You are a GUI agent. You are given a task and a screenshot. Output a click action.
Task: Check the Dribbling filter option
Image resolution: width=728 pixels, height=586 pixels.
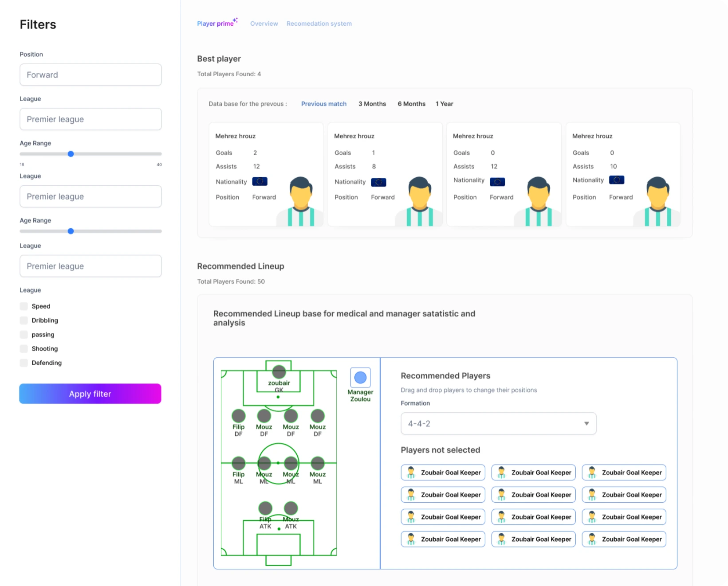coord(23,320)
